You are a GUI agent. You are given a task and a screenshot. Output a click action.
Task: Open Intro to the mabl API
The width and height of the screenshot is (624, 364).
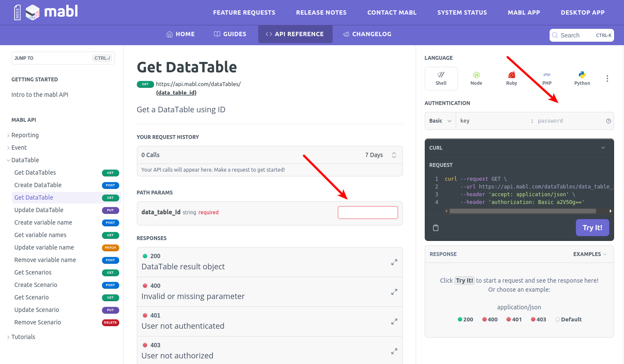tap(40, 95)
